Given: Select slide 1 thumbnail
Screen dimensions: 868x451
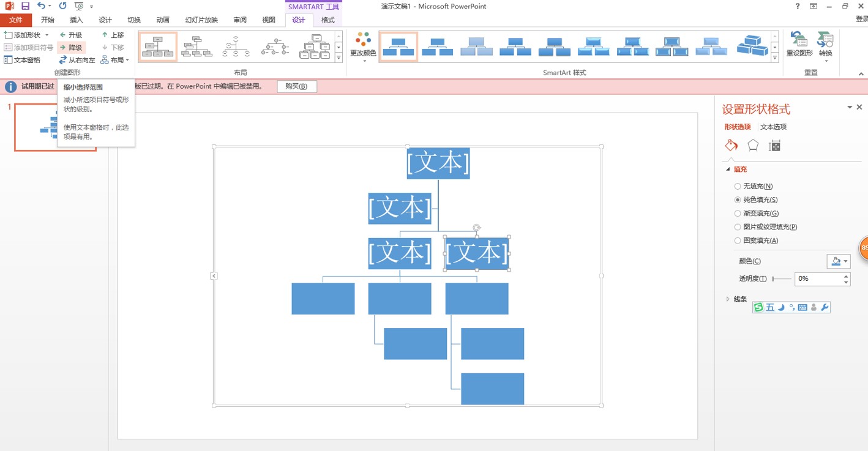Looking at the screenshot, I should point(55,127).
